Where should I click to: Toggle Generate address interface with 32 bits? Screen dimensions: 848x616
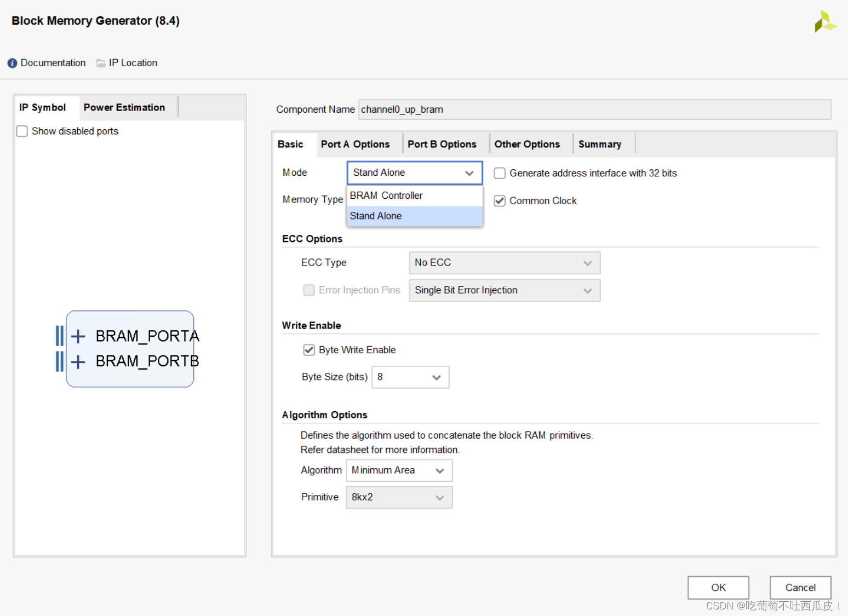coord(500,174)
